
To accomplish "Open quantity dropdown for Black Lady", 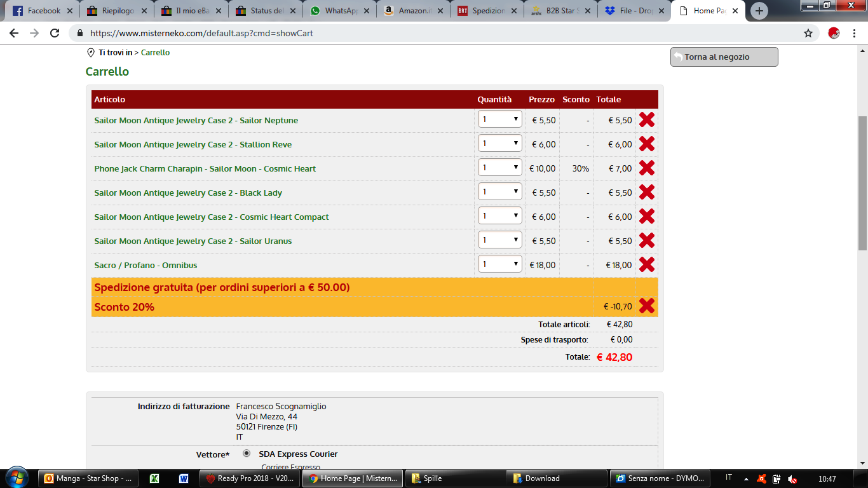I will [500, 192].
